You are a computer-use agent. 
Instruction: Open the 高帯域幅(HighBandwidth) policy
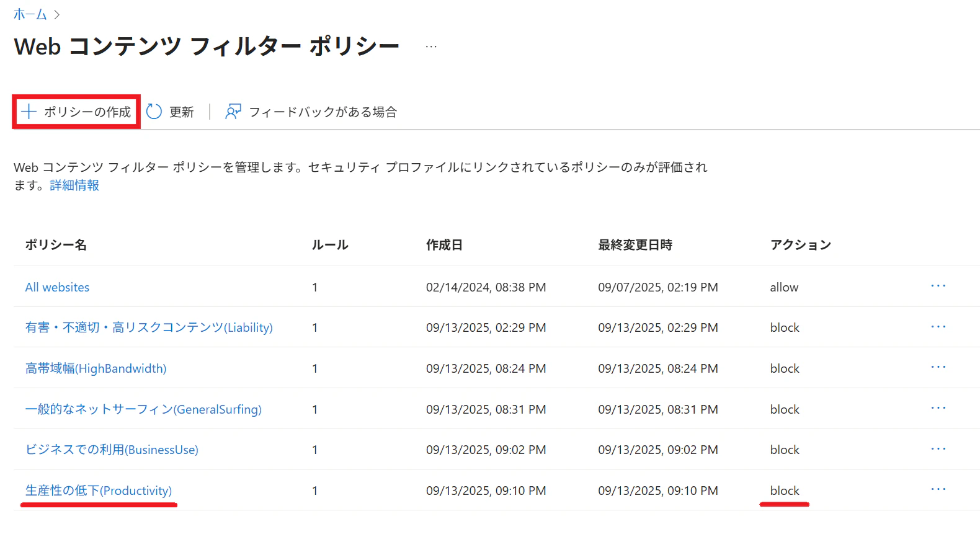pyautogui.click(x=96, y=368)
